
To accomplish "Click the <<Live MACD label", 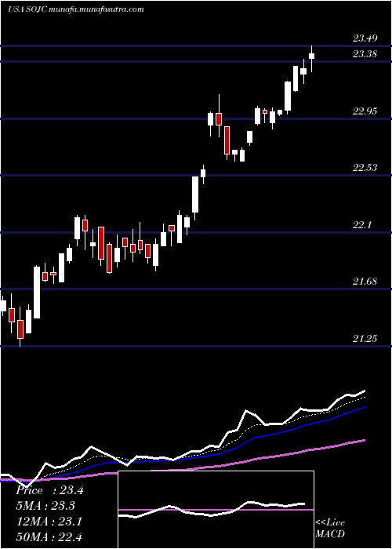I will [330, 529].
